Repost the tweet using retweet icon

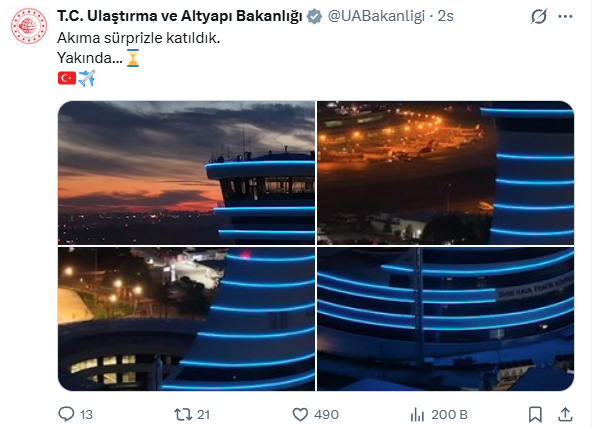pos(183,414)
